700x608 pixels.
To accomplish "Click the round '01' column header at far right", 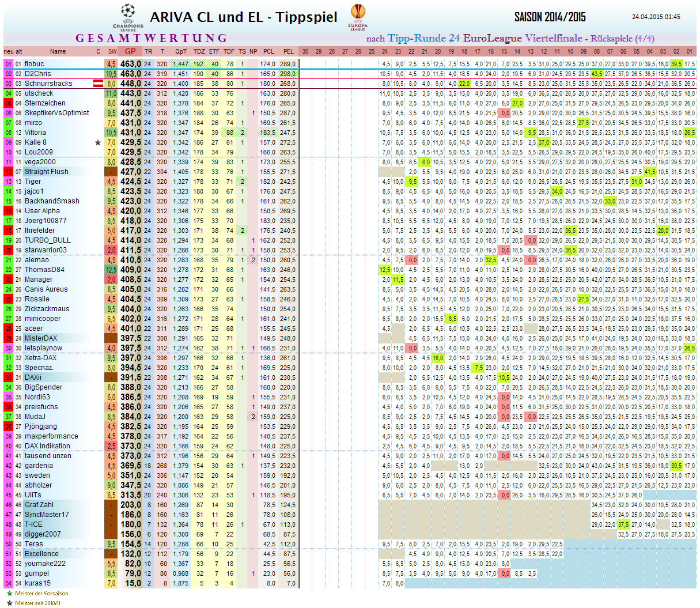I will click(x=690, y=52).
